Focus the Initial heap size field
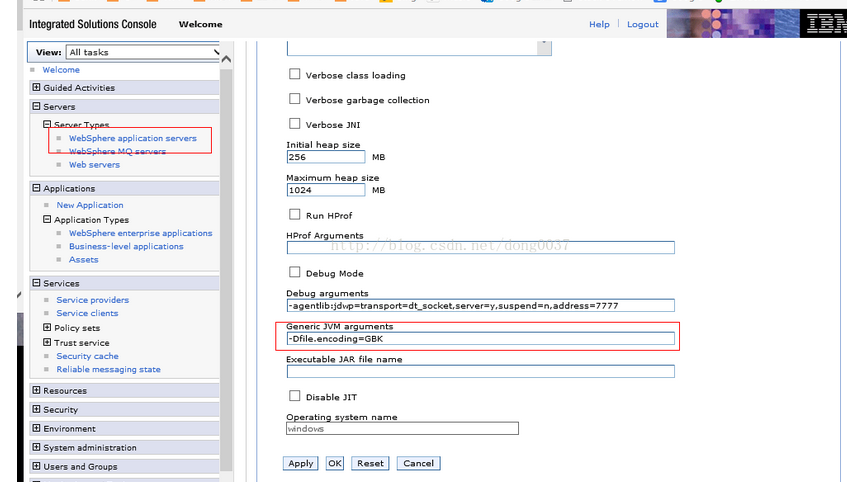Viewport: 847px width, 482px height. (326, 157)
